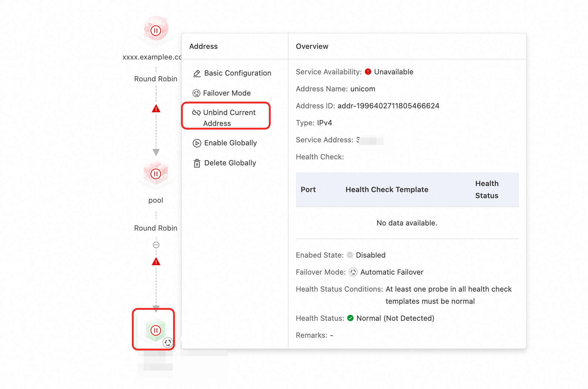
Task: Click the failover badge on address node
Action: click(168, 343)
